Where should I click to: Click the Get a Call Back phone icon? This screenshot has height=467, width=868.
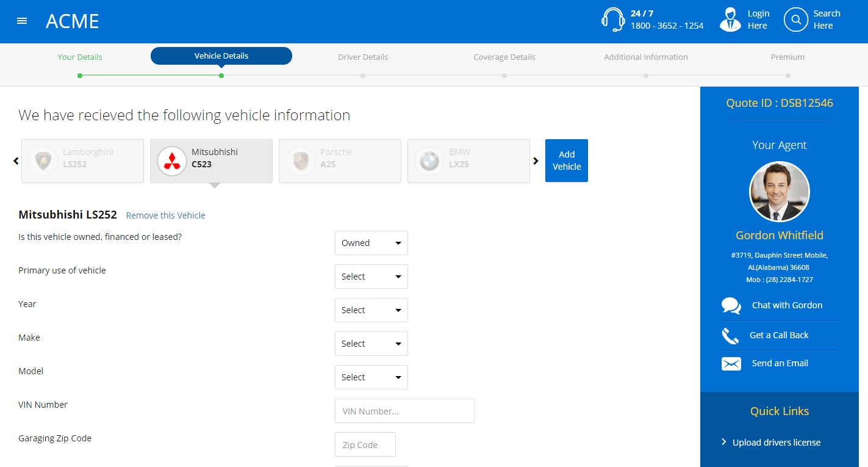(730, 335)
